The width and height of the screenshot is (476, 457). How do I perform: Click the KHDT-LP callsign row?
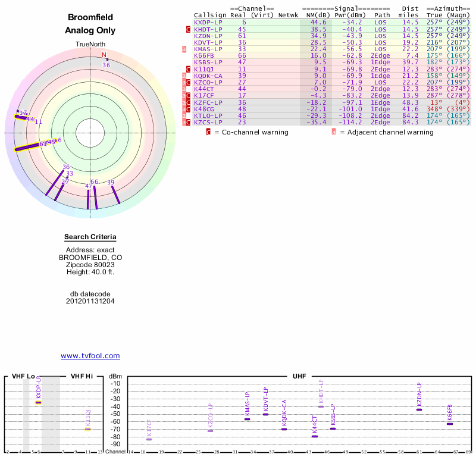(x=332, y=29)
